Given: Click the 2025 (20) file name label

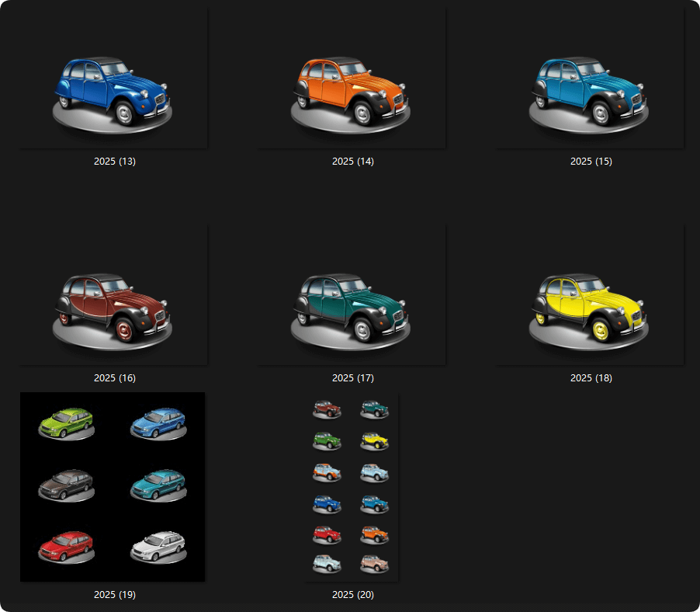Looking at the screenshot, I should [353, 595].
